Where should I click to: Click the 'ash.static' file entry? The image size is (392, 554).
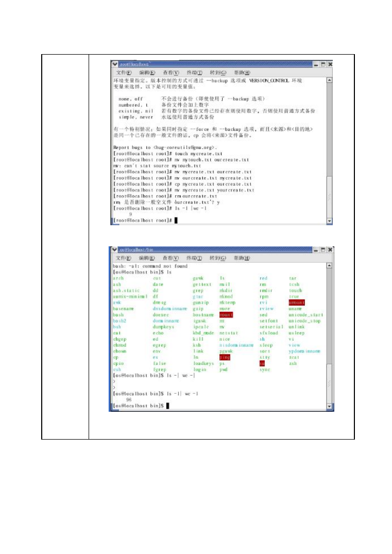click(126, 291)
